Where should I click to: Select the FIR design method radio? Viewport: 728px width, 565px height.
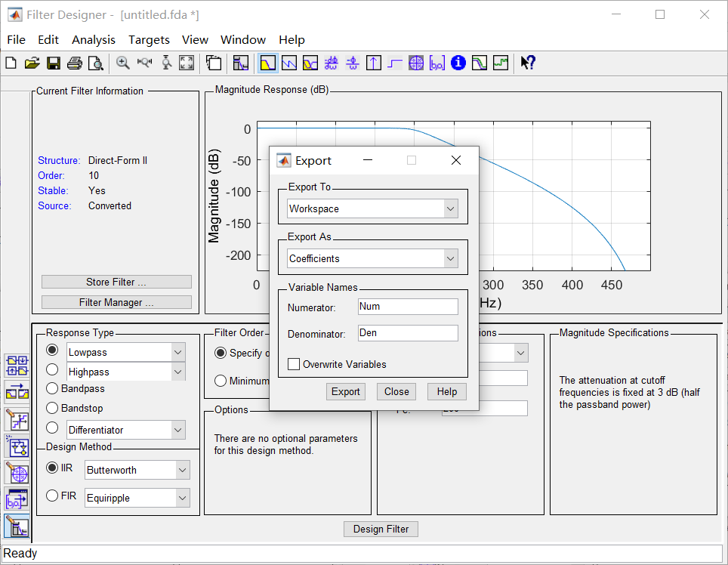point(52,496)
